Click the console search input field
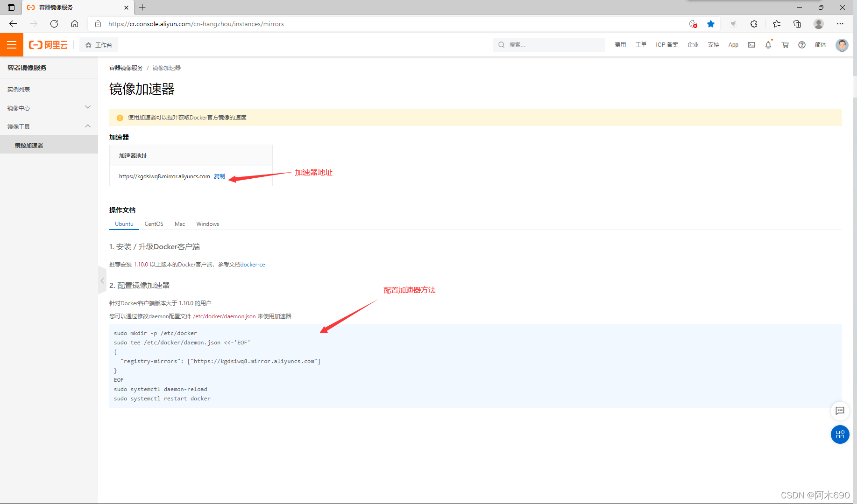The height and width of the screenshot is (504, 857). click(549, 45)
